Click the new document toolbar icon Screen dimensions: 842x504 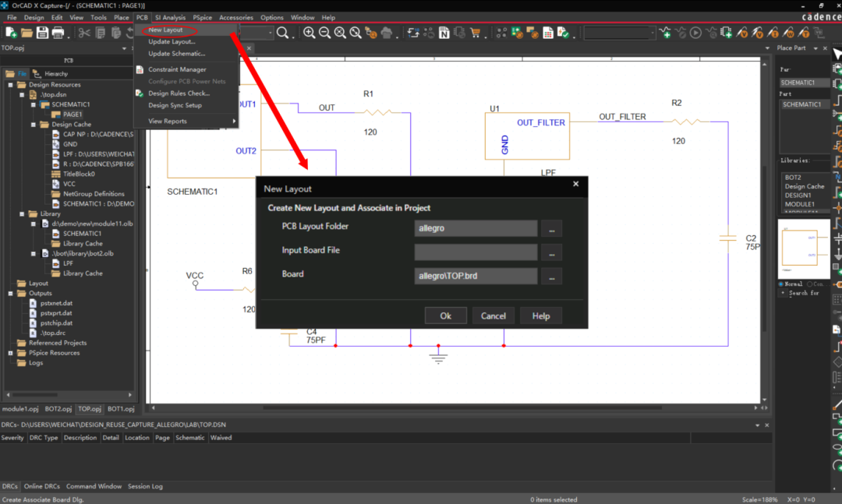[11, 33]
